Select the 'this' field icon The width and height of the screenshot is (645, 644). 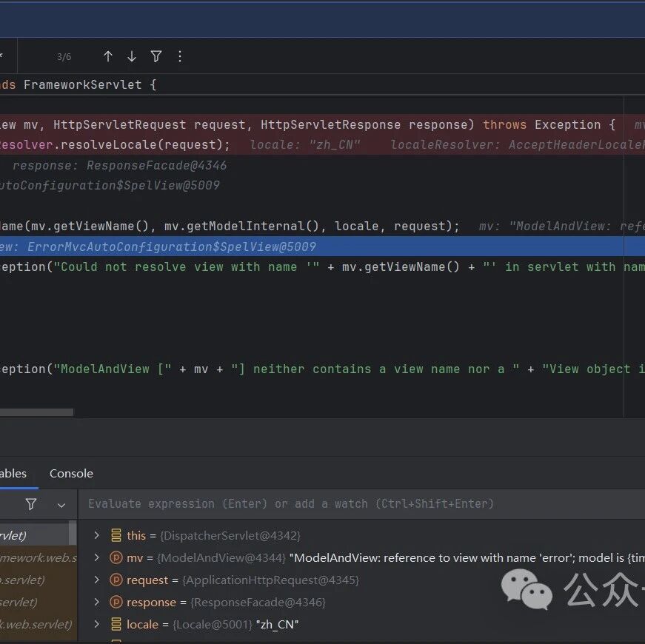point(116,535)
